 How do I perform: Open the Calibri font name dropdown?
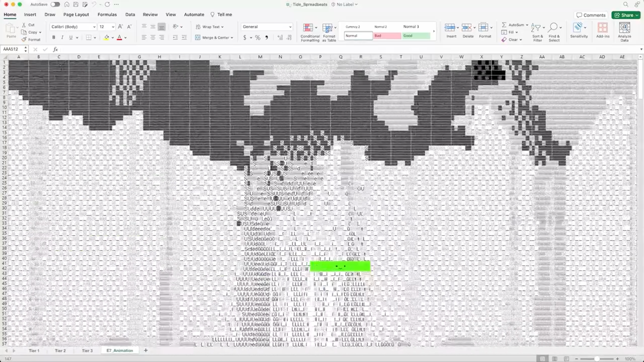(x=94, y=27)
